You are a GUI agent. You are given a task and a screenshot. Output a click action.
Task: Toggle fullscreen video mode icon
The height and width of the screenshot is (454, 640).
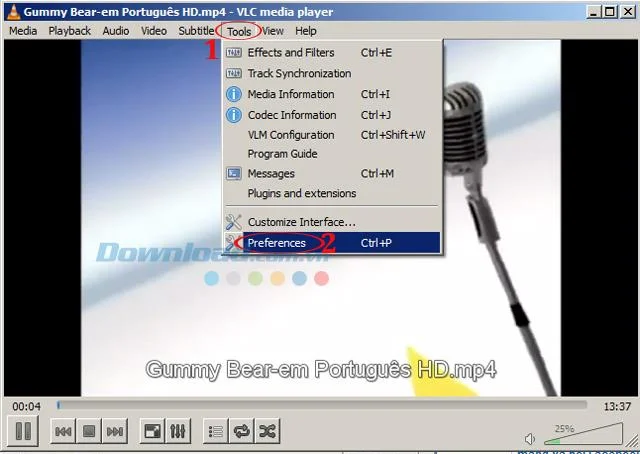(152, 431)
